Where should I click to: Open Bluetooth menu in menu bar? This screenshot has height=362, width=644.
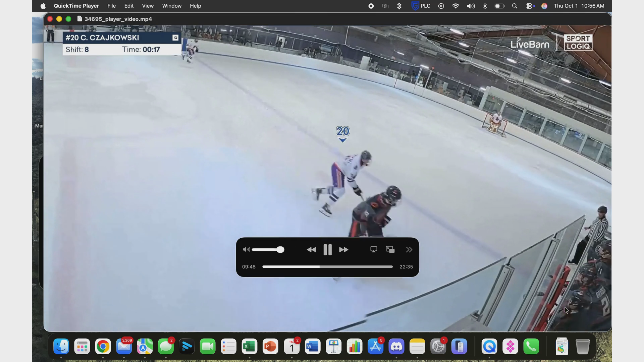(x=485, y=6)
